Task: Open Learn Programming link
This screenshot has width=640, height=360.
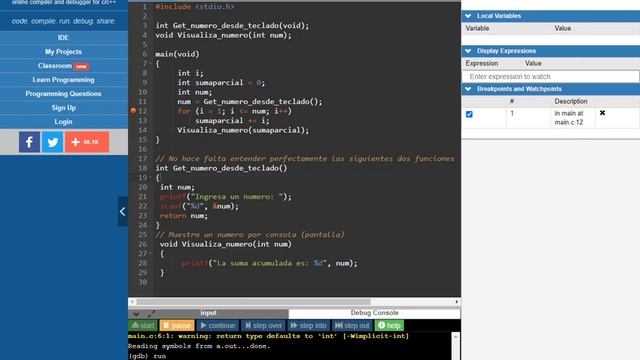Action: click(64, 80)
